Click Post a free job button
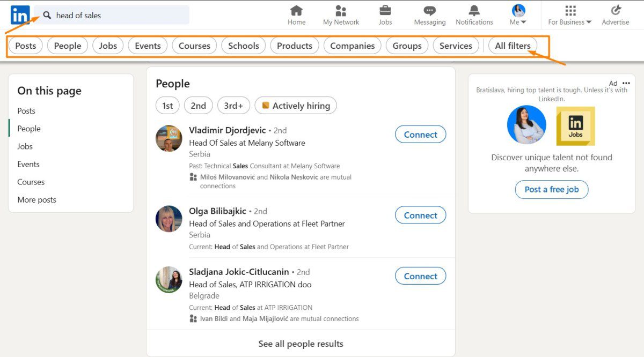This screenshot has width=644, height=357. coord(552,189)
